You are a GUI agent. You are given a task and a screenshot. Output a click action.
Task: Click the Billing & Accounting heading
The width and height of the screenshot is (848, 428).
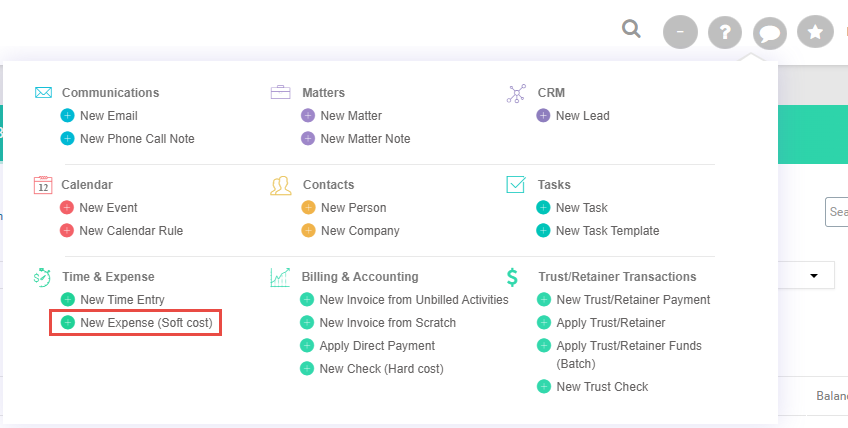360,277
